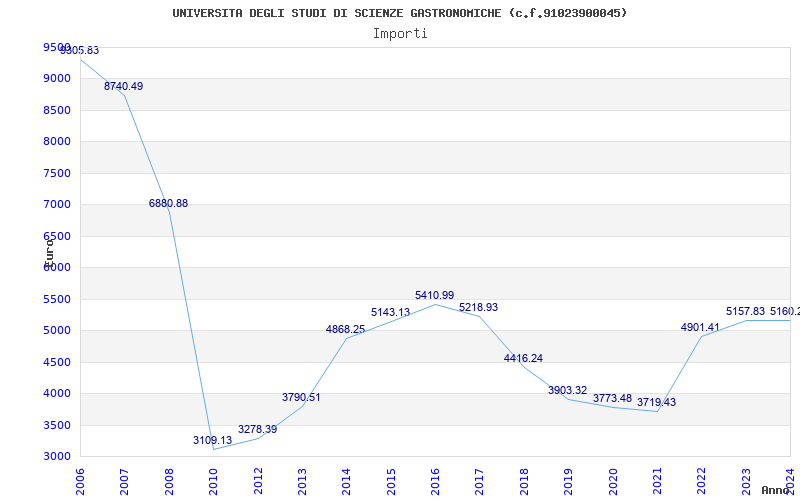Click the 9000 y-axis tick label
800x500 pixels.
tap(57, 79)
